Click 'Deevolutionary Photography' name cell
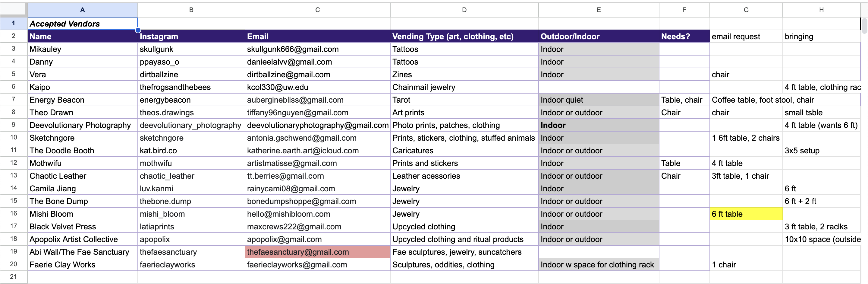This screenshot has height=284, width=868. pyautogui.click(x=83, y=125)
